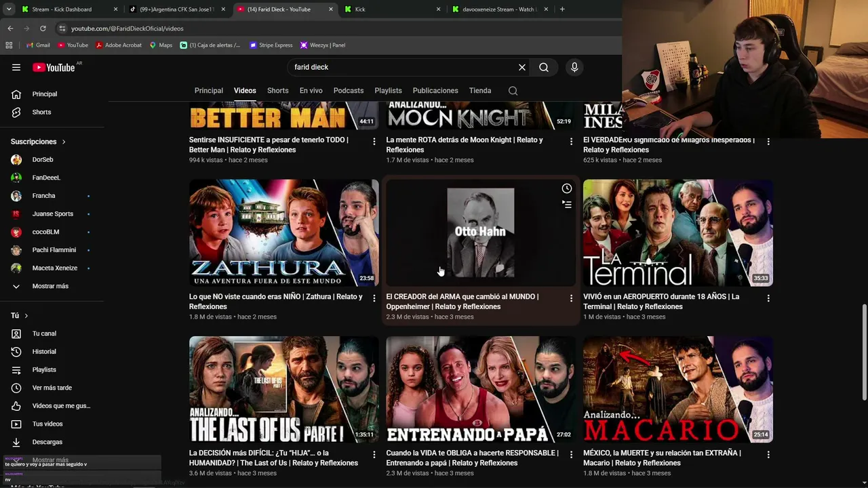Open Maps bookmark
This screenshot has width=868, height=488.
[161, 45]
